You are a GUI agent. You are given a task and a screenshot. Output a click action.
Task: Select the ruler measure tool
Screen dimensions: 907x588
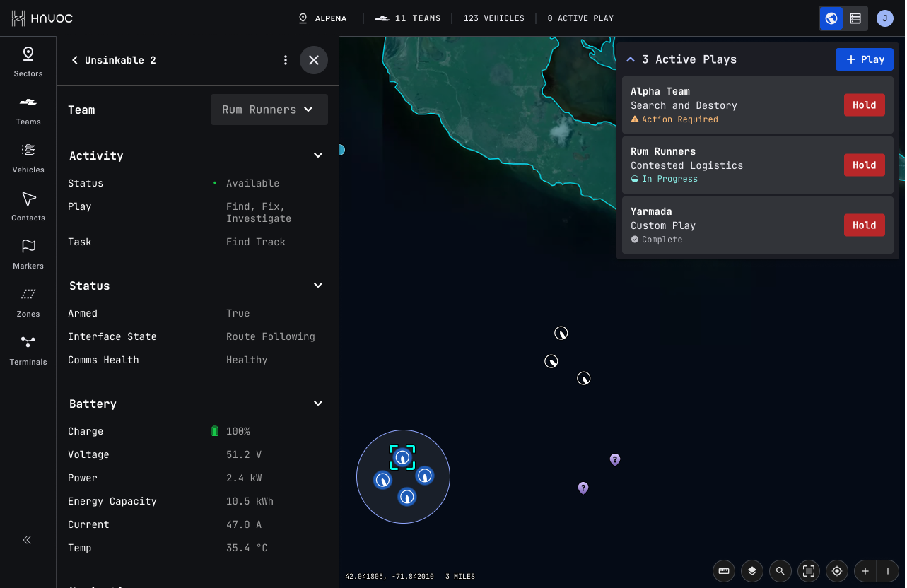(x=724, y=571)
